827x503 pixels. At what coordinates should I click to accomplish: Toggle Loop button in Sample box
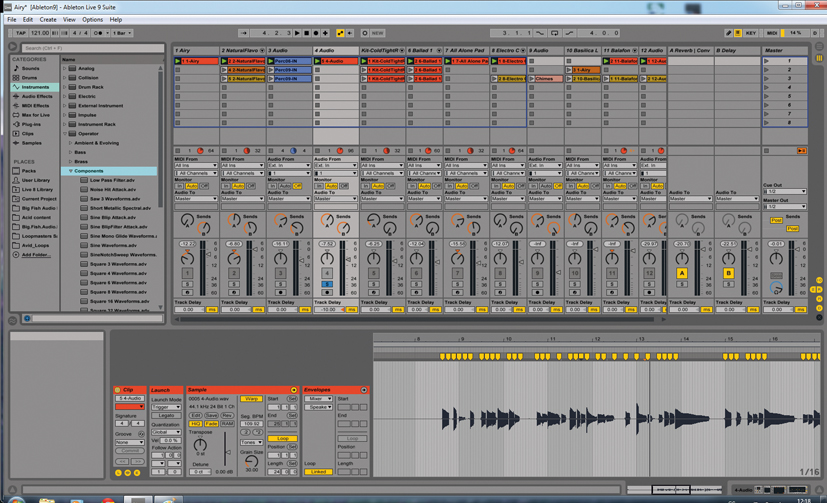tap(282, 439)
